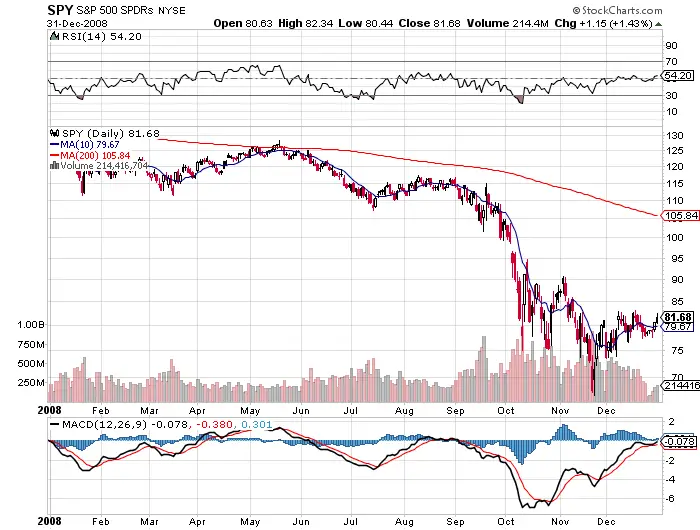700x530 pixels.
Task: Click the 'RSI(14) 54.20' panel label
Action: point(101,36)
